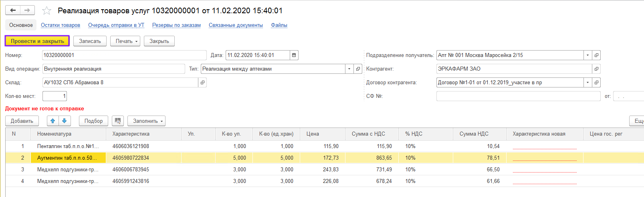644x197 pixels.
Task: Expand Подразделение получатель dropdown
Action: coord(587,55)
